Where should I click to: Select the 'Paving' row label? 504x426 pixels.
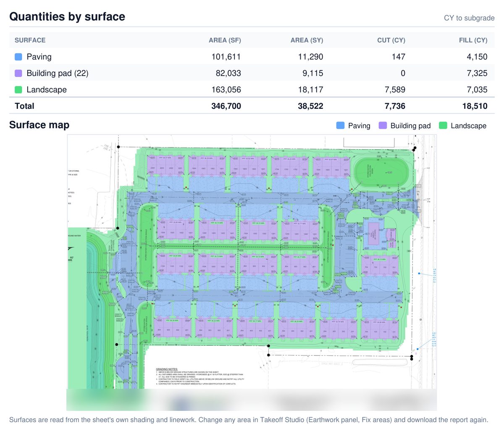(39, 57)
